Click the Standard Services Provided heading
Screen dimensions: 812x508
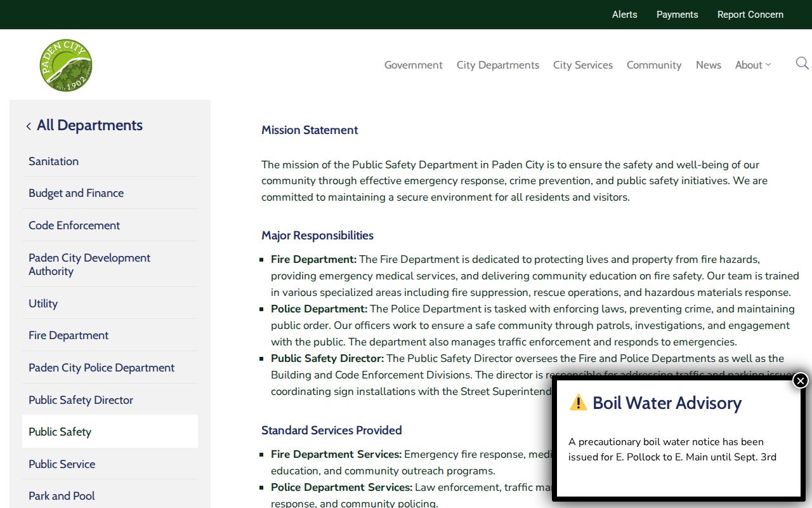332,431
